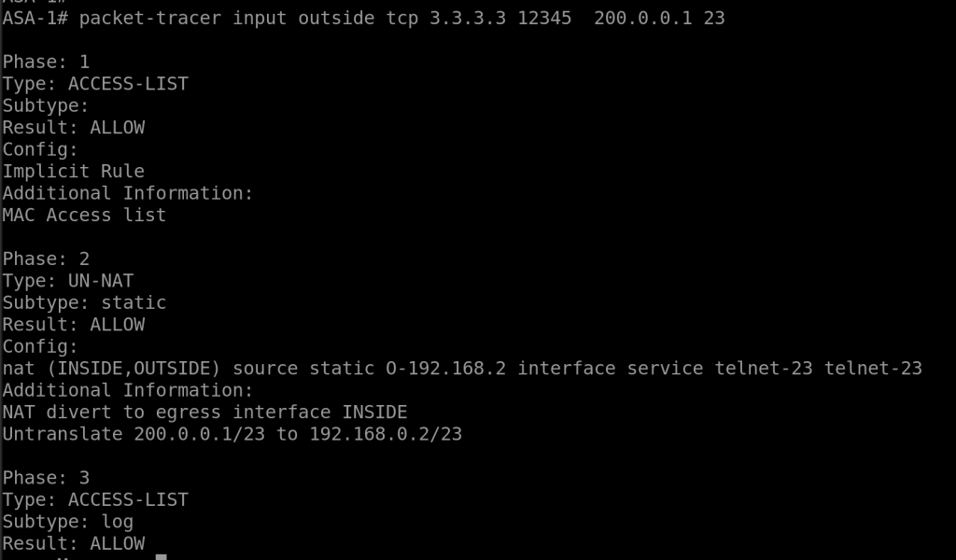The width and height of the screenshot is (956, 560).
Task: Click the "Phase: 2" heading
Action: point(47,259)
